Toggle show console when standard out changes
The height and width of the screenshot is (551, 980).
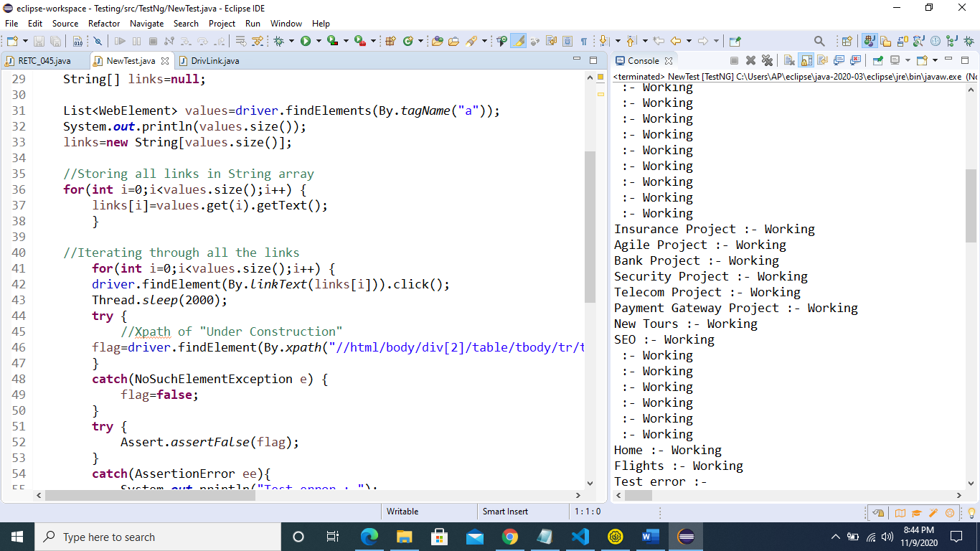(x=839, y=61)
